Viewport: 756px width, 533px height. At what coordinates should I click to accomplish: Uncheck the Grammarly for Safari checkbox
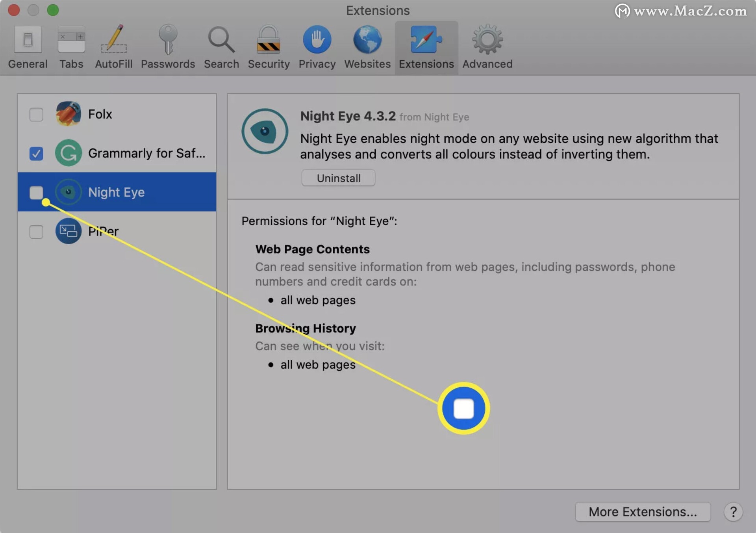click(x=36, y=153)
